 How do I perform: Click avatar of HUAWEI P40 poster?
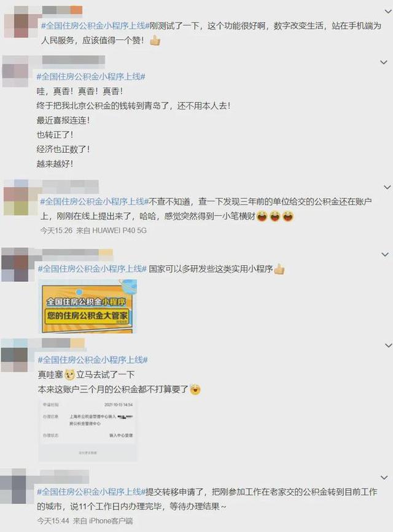(x=17, y=198)
